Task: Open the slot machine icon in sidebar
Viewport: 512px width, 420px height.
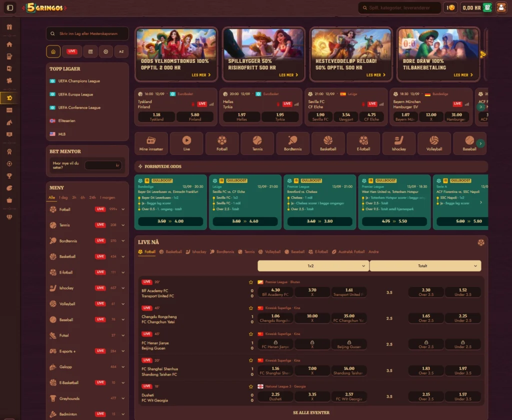Action: coord(9,56)
